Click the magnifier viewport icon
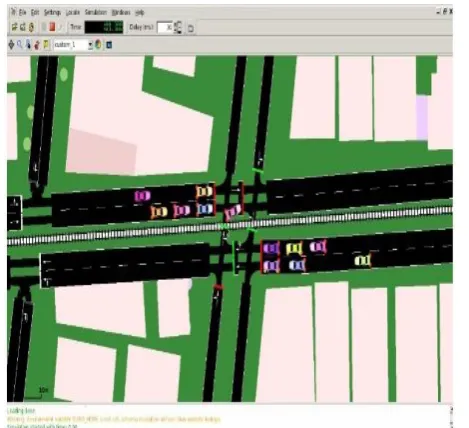Screen dimensions: 469x428 click(20, 44)
